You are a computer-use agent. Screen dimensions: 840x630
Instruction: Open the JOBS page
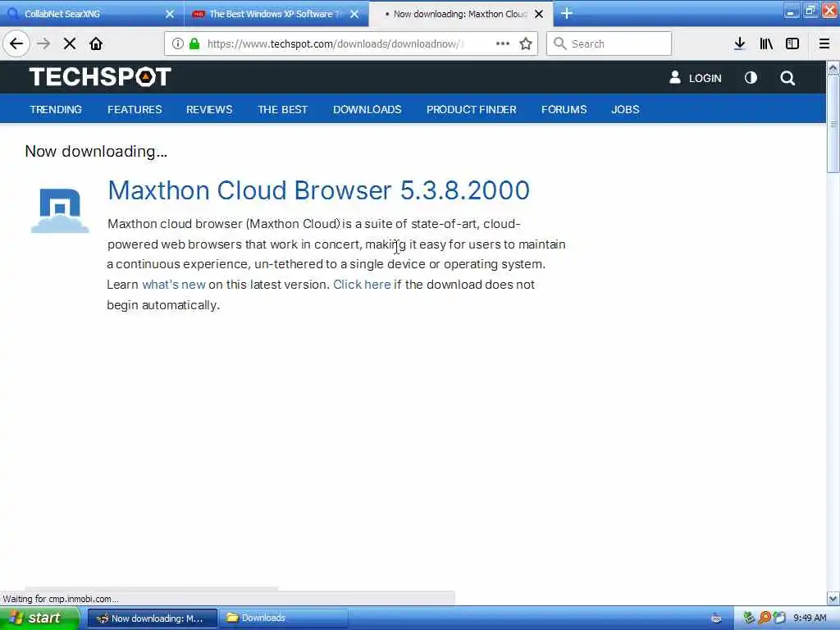tap(625, 110)
